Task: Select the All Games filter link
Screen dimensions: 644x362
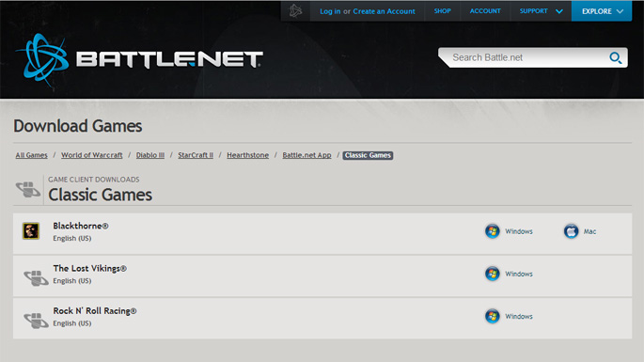Action: [32, 155]
